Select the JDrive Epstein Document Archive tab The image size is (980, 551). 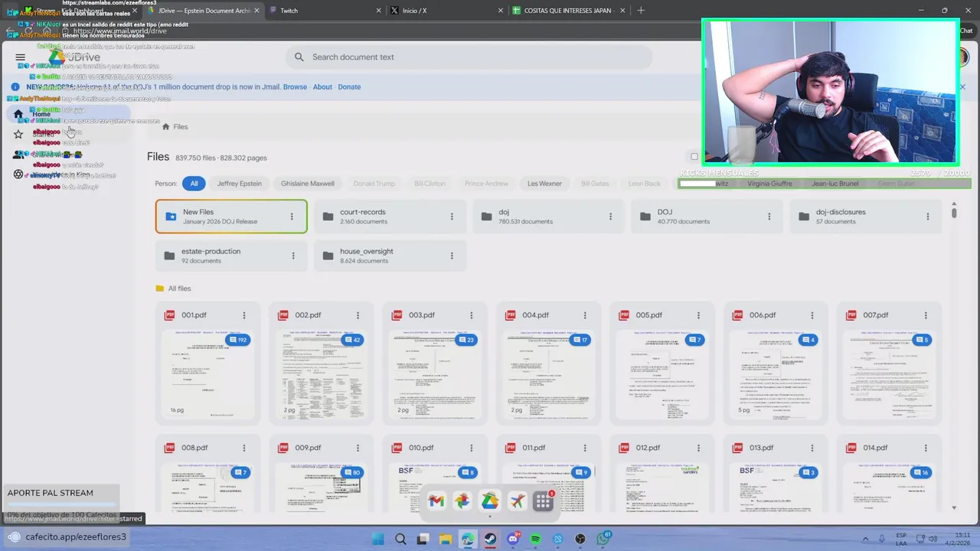click(x=204, y=11)
